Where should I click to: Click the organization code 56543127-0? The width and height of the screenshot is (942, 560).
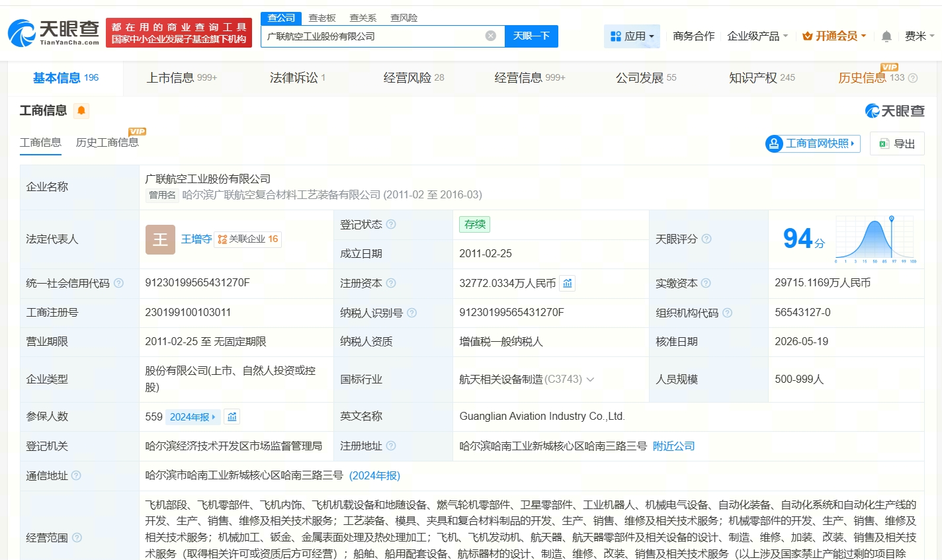click(x=802, y=313)
